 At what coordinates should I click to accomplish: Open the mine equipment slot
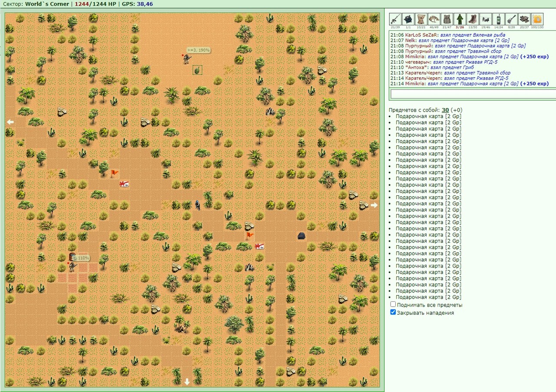[x=408, y=19]
